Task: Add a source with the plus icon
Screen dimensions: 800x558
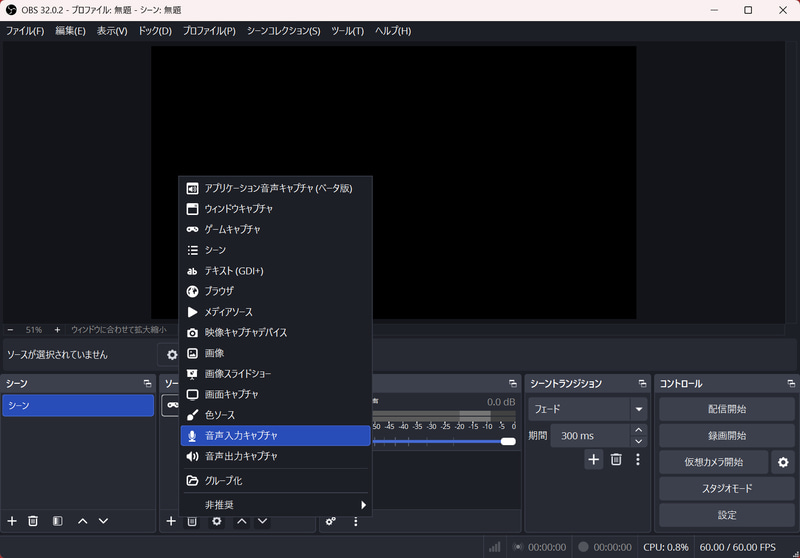Action: [x=171, y=521]
